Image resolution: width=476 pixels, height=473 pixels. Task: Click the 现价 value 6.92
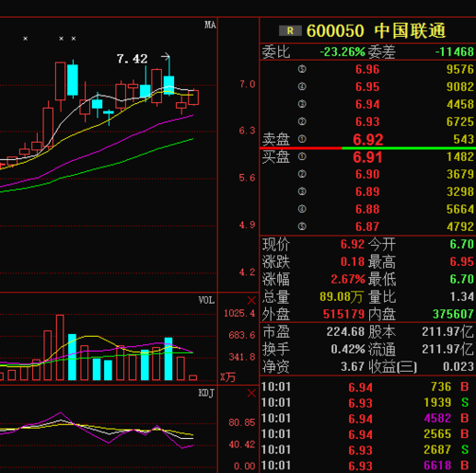point(352,244)
